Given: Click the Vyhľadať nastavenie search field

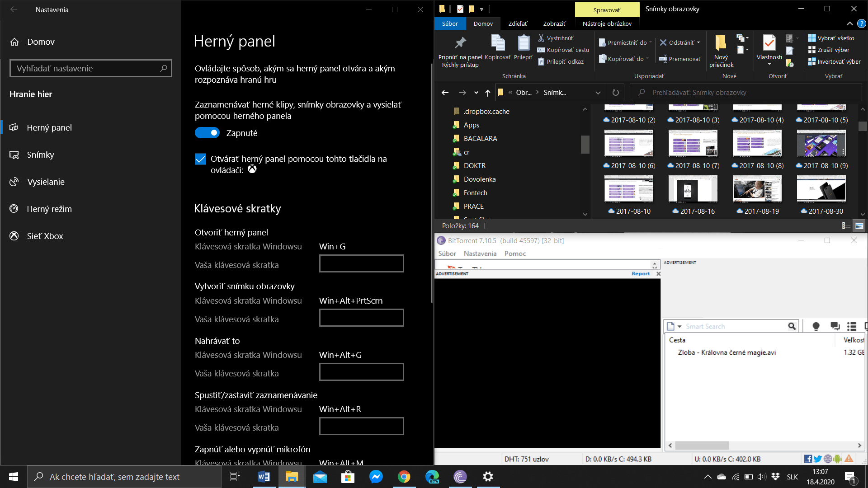Looking at the screenshot, I should click(90, 68).
